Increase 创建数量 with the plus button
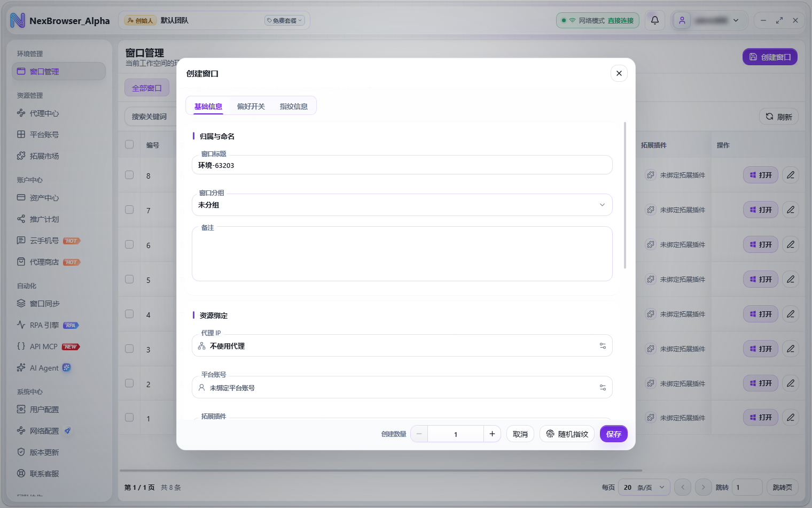This screenshot has height=508, width=812. pos(492,434)
